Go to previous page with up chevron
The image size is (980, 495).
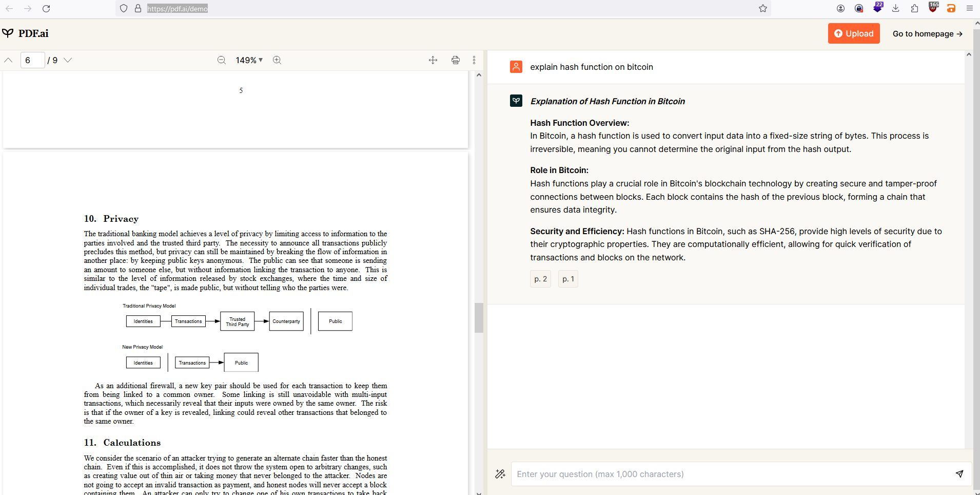pos(8,60)
